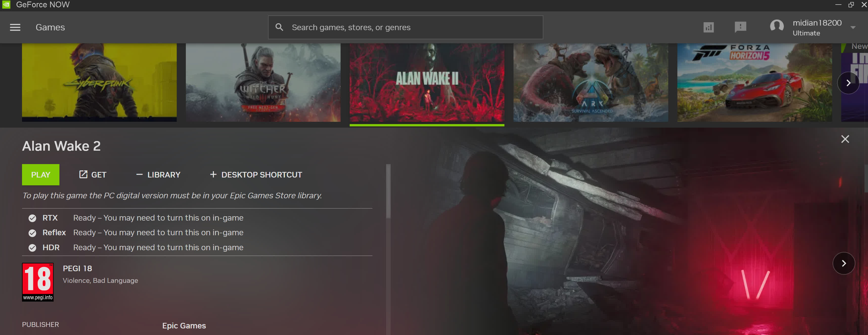
Task: Click the search magnifier icon
Action: pyautogui.click(x=279, y=27)
